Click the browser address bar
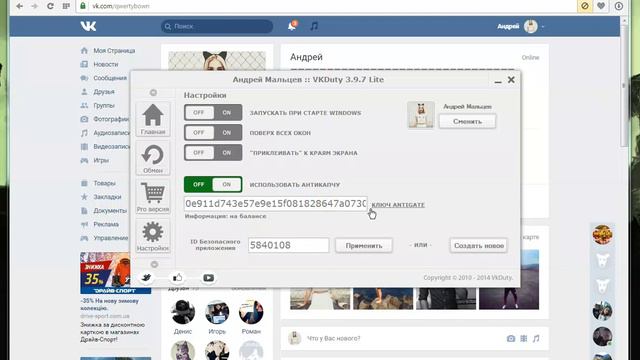The width and height of the screenshot is (640, 360). tap(327, 6)
